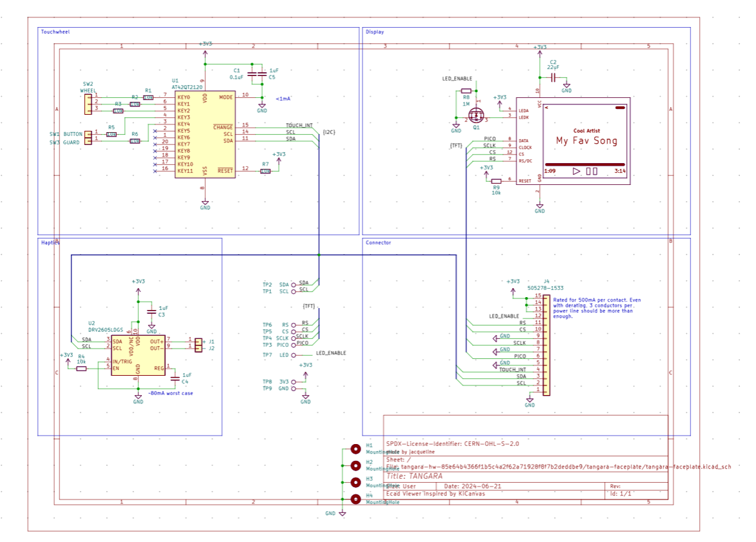The image size is (756, 542).
Task: Select the SW1 BUTTON pad symbol
Action: (x=88, y=134)
